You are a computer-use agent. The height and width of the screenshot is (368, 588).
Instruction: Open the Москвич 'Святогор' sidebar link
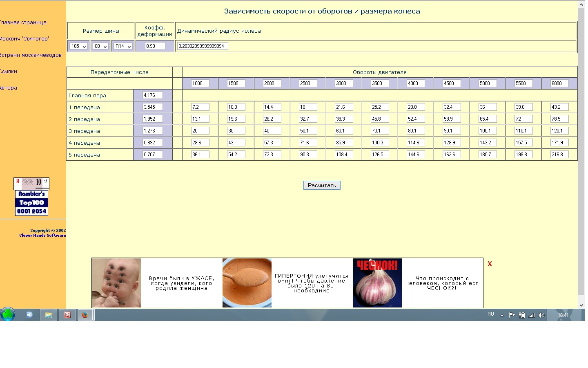(x=24, y=39)
